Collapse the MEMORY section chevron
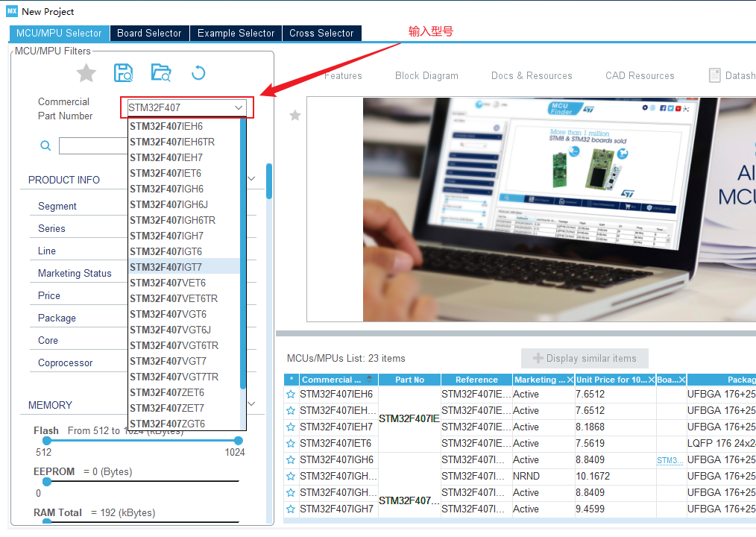756x537 pixels. pyautogui.click(x=251, y=405)
